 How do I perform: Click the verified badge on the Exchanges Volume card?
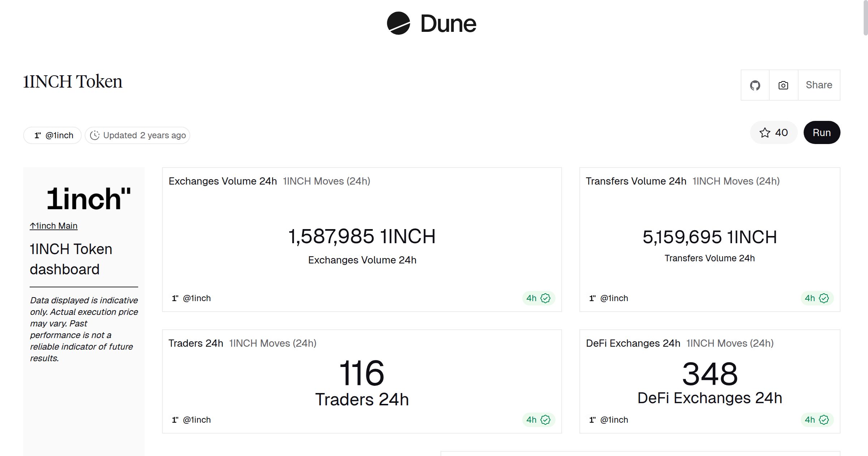[545, 298]
